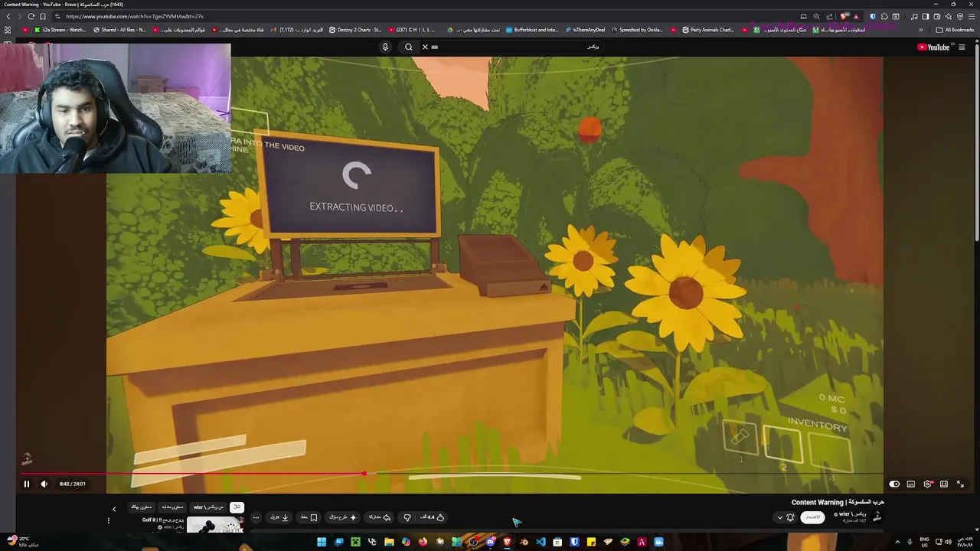
Task: Open the 'Shared - All files' bookmark
Action: 119,30
